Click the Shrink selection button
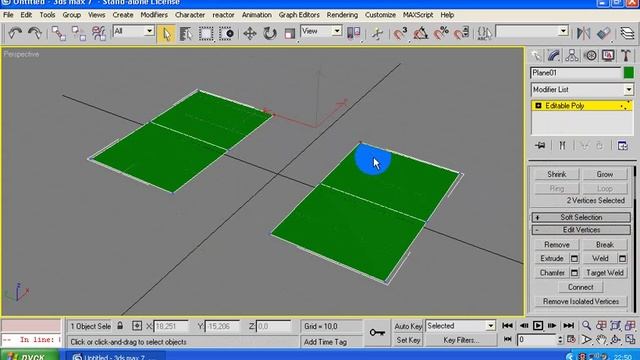This screenshot has width=640, height=360. point(557,174)
